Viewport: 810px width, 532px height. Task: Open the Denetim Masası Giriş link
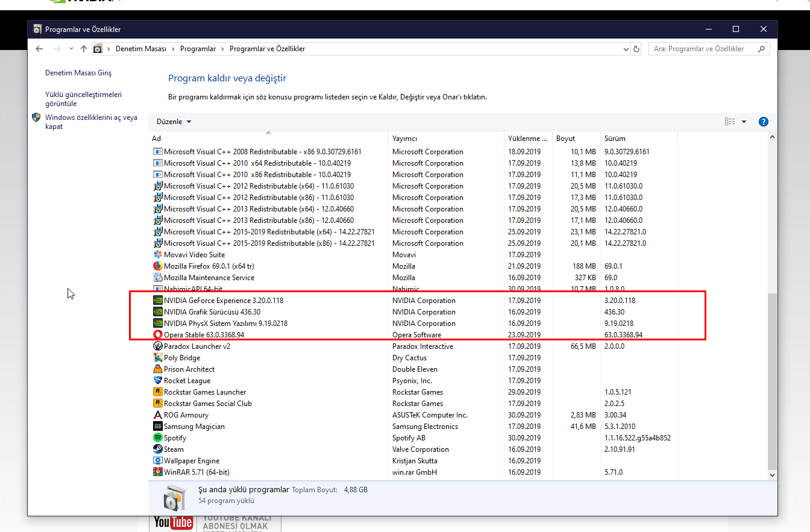[x=78, y=73]
